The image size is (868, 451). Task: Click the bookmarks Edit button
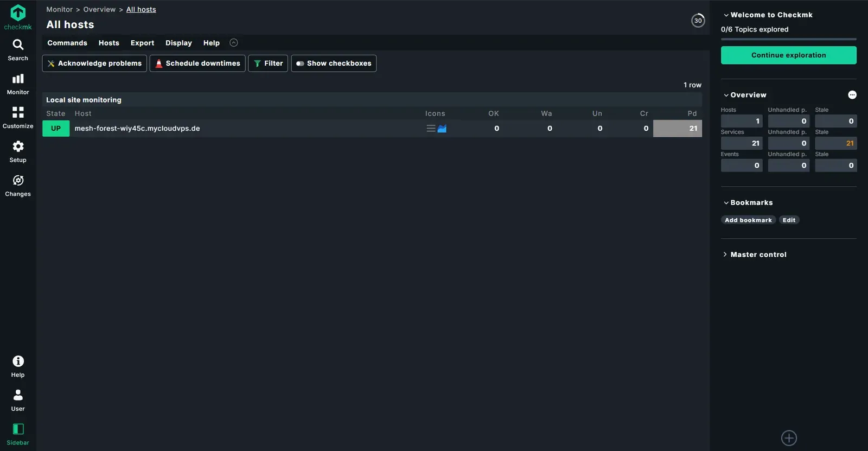coord(789,220)
